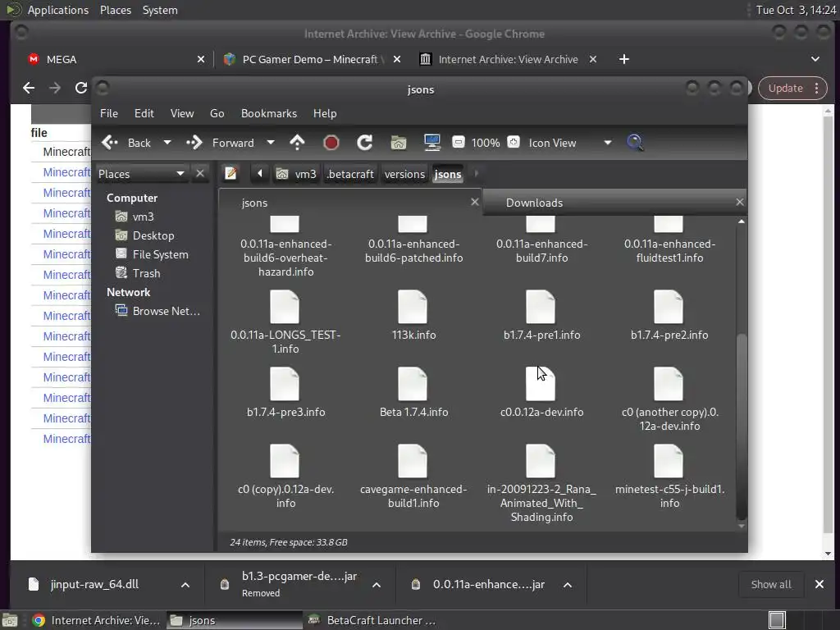Select the 113k.info file icon
This screenshot has width=840, height=630.
click(x=413, y=307)
